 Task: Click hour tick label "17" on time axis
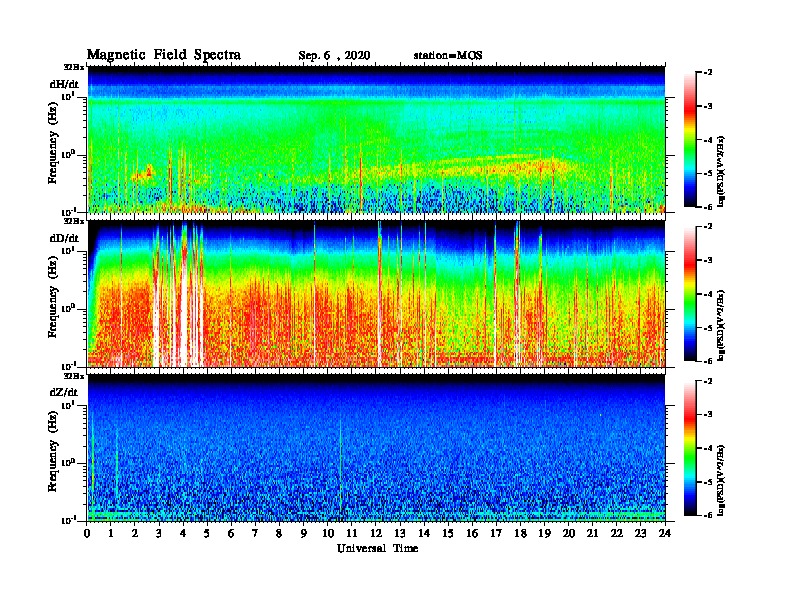tap(496, 534)
